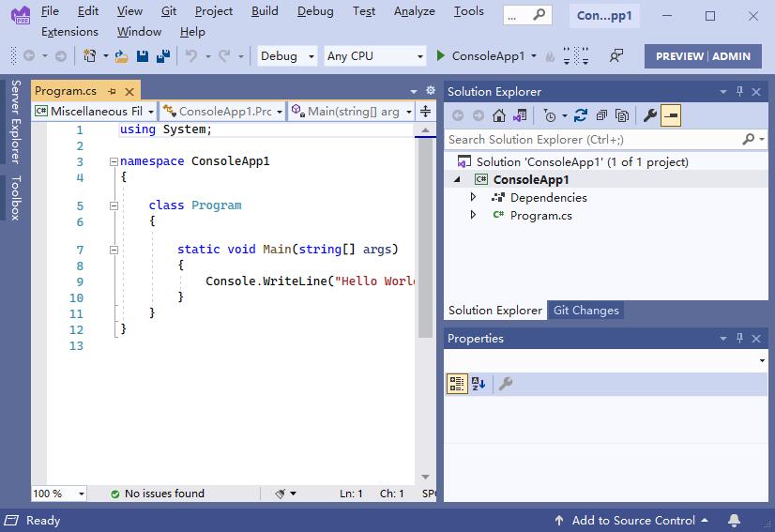Expand the Dependencies tree node
Screen dimensions: 775x532
point(474,198)
